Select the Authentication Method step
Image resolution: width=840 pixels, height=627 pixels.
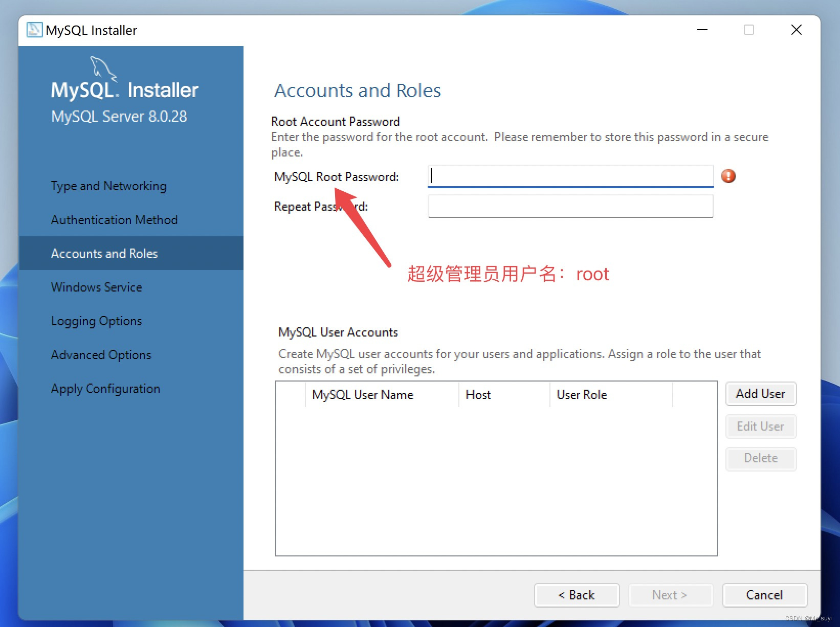pos(131,220)
